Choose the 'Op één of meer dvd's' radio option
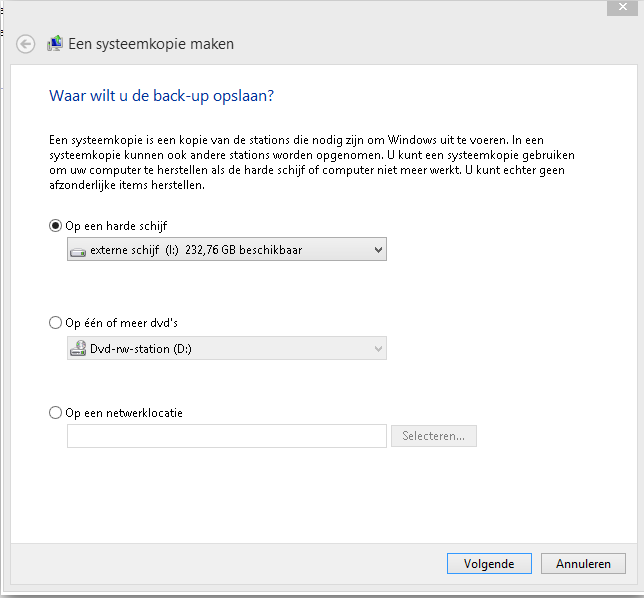Screen dimensions: 644x598 coord(55,323)
